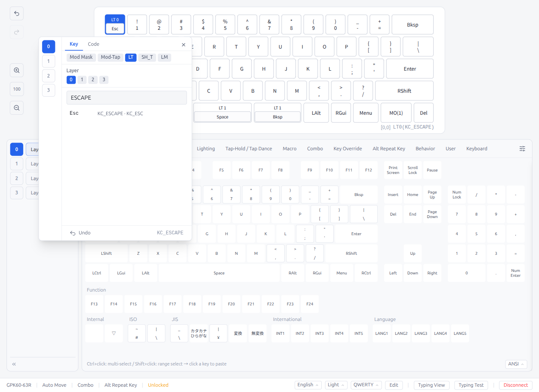Screen dimensions: 539x392
Task: Select the Key tab in the popup
Action: [74, 44]
